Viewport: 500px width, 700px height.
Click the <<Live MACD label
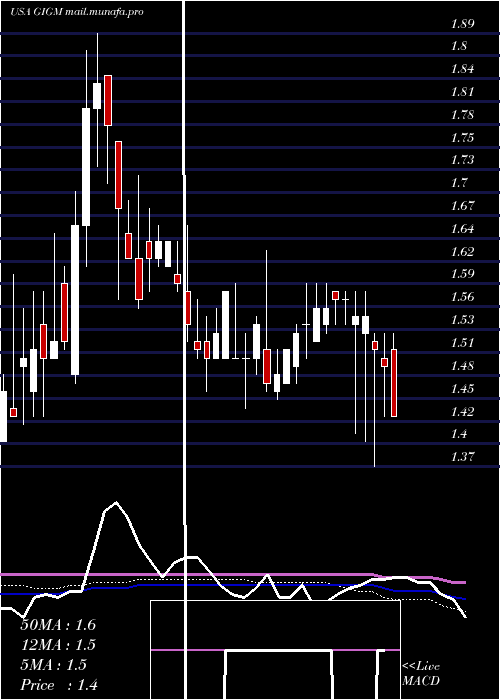click(x=421, y=674)
